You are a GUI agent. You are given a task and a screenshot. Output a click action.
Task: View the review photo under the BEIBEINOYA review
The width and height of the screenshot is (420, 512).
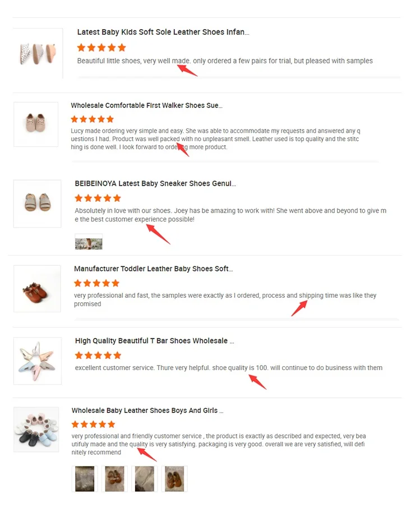point(89,242)
